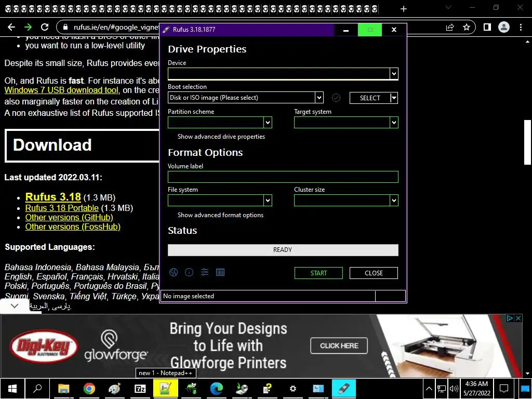Click the Digi-Key logo in the ad
Image resolution: width=532 pixels, height=399 pixels.
coord(44,347)
